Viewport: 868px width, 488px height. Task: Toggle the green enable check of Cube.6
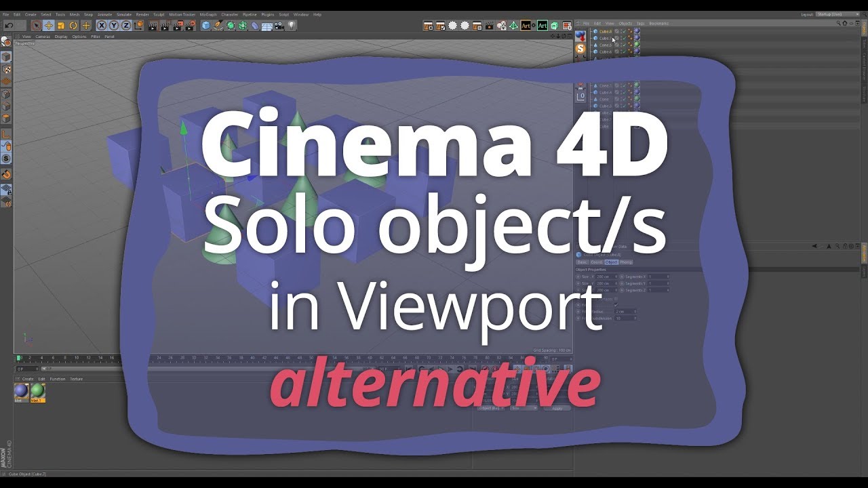625,52
